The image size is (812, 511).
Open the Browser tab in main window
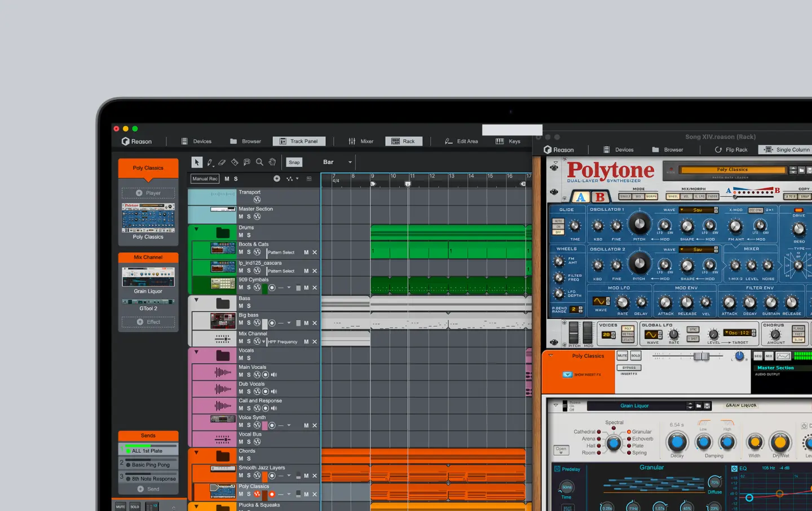click(x=246, y=142)
